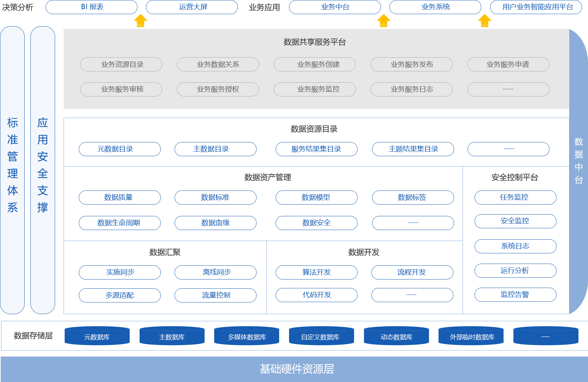
Task: Switch to the 业务中台 tab
Action: (335, 7)
